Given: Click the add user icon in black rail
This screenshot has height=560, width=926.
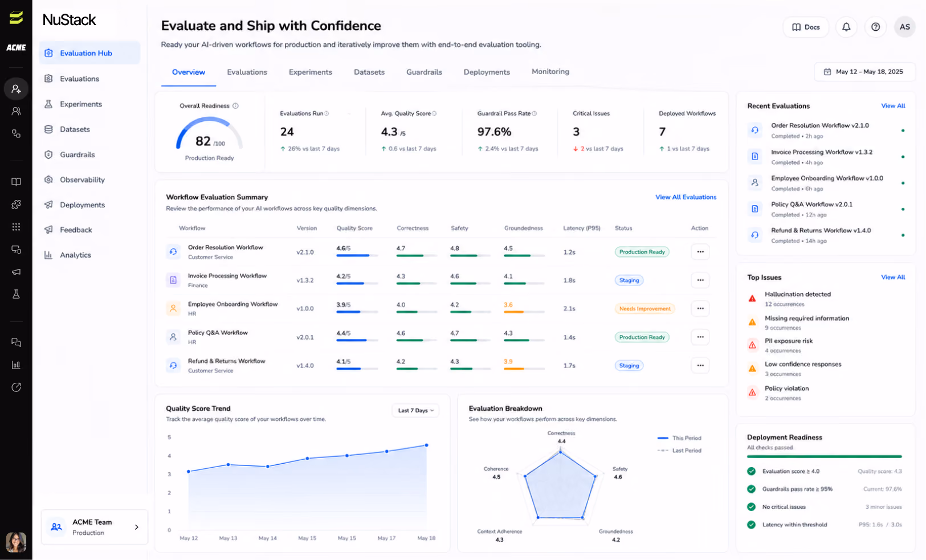Looking at the screenshot, I should [16, 89].
